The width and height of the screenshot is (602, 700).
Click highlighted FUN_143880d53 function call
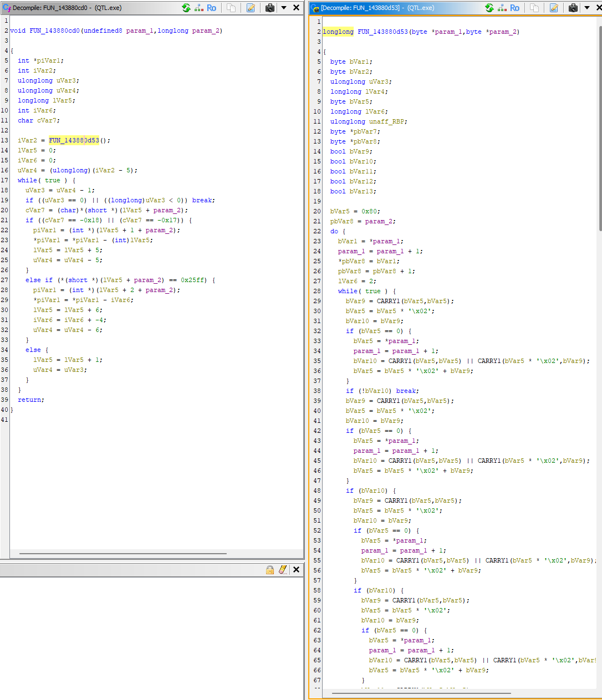pyautogui.click(x=74, y=140)
